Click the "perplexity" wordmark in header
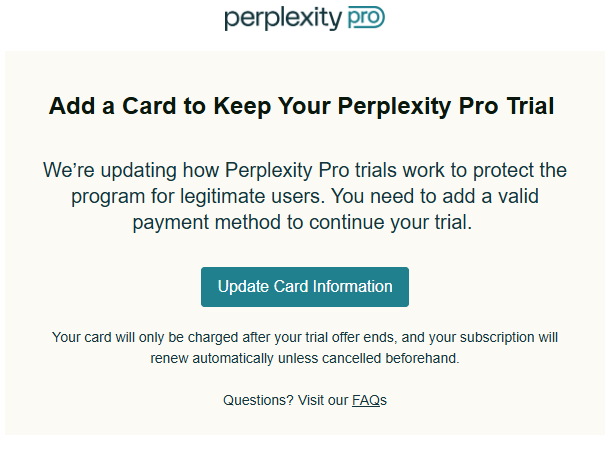This screenshot has height=449, width=611. [283, 19]
